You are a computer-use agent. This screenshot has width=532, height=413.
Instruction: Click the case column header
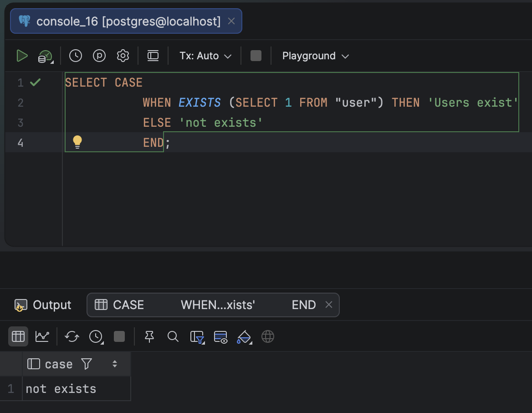(x=77, y=364)
